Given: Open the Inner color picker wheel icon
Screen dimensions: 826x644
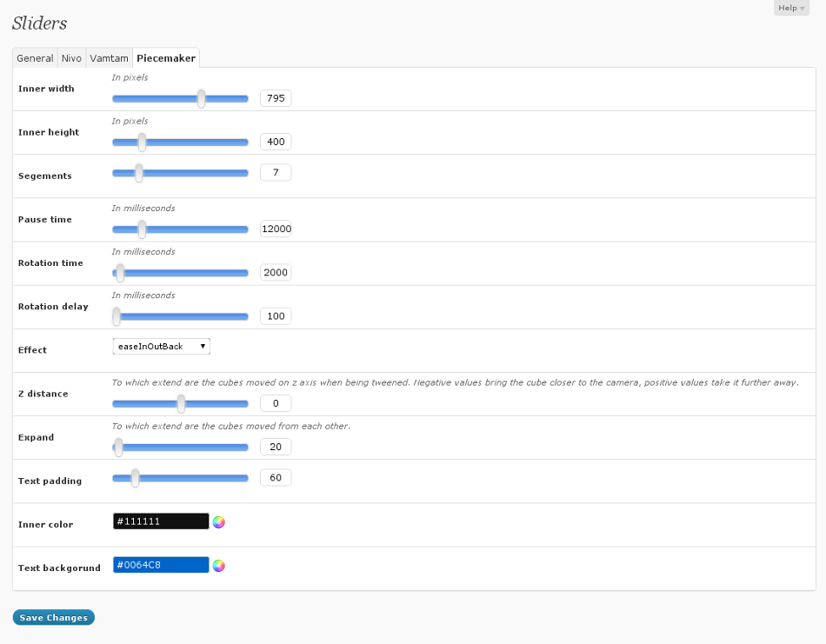Looking at the screenshot, I should coord(219,521).
